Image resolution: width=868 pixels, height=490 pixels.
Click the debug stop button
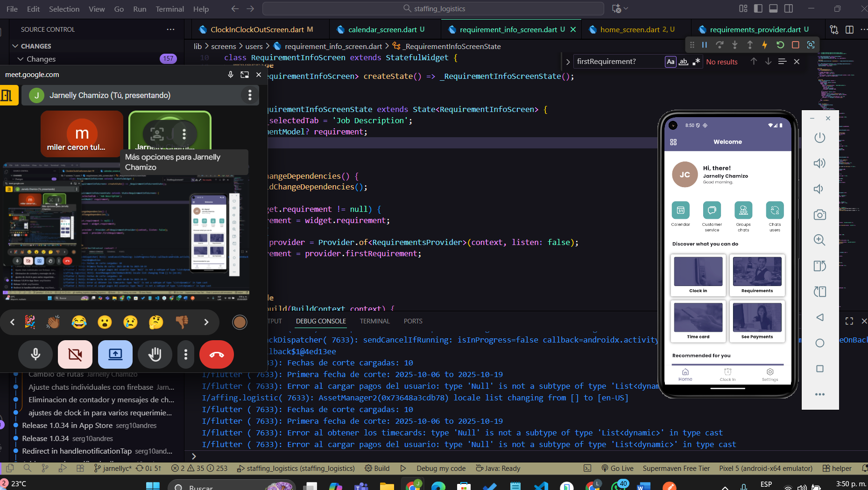[796, 45]
